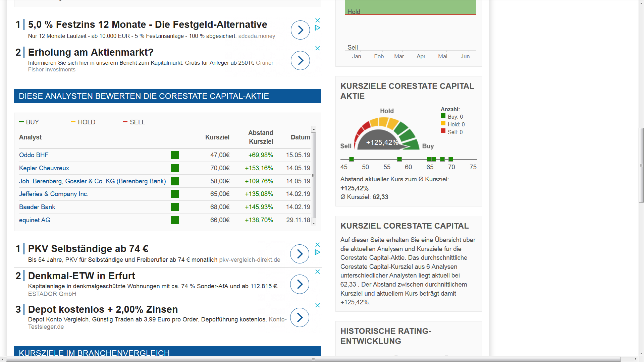This screenshot has height=362, width=644.
Task: Open Oddo BHF analyst link
Action: 34,155
